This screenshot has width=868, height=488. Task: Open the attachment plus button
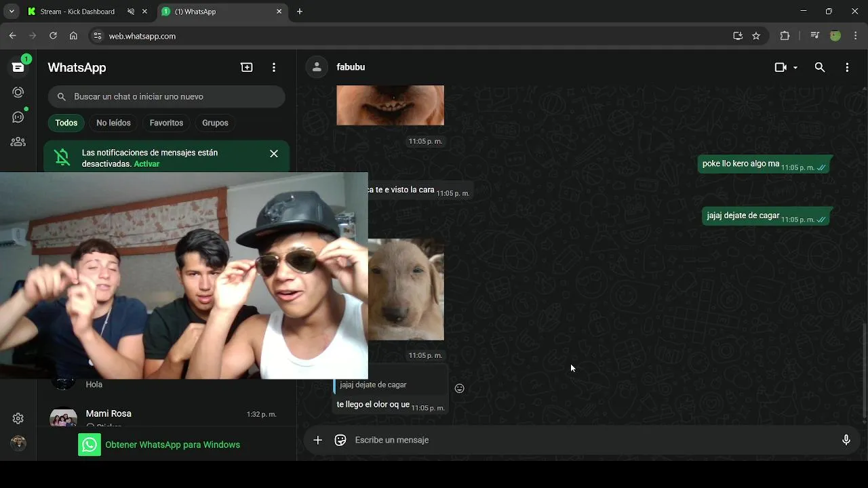tap(317, 440)
